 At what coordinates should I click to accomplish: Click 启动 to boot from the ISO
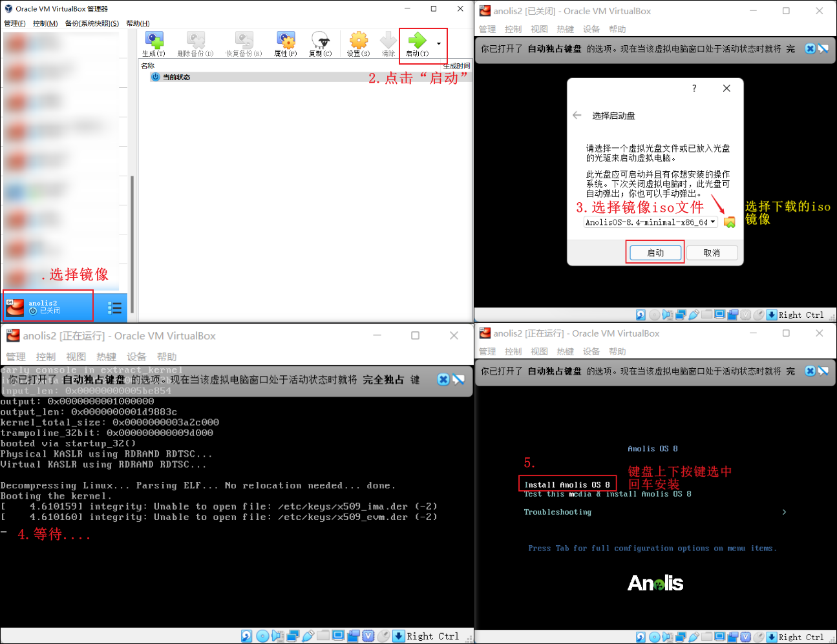click(x=655, y=253)
